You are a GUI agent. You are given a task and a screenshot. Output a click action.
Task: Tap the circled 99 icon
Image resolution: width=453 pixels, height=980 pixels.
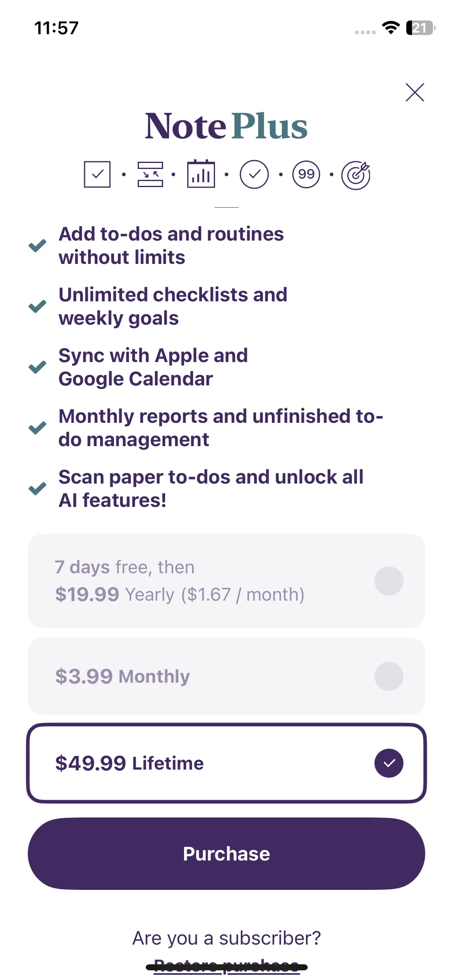click(306, 174)
